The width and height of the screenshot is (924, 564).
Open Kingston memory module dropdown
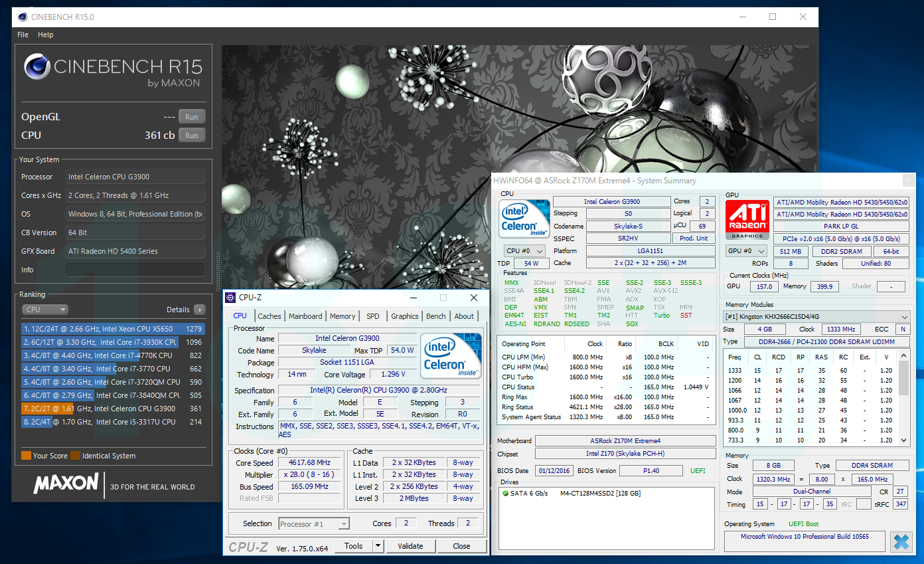click(816, 316)
